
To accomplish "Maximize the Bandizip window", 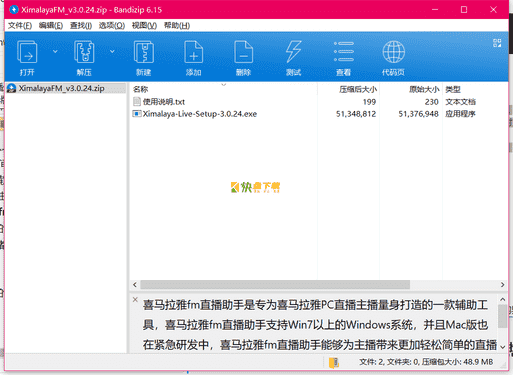I will click(x=464, y=10).
